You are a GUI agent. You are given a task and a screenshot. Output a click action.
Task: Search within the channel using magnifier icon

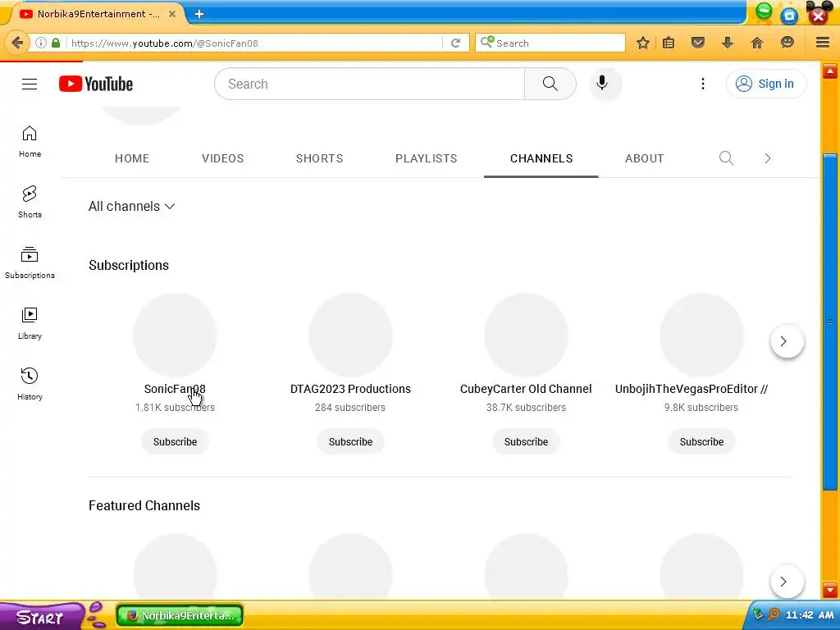727,158
